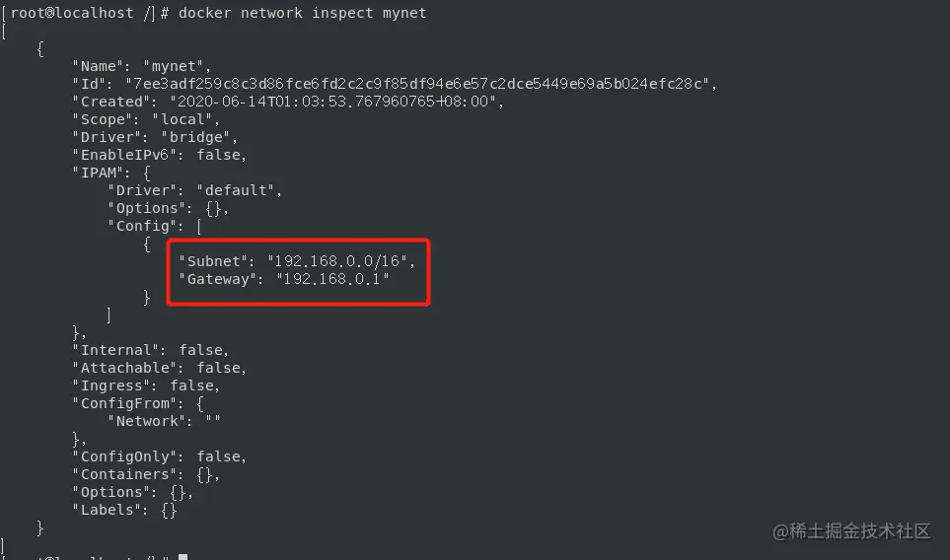Image resolution: width=950 pixels, height=560 pixels.
Task: Click the Gateway value 192.168.0.1
Action: (336, 280)
